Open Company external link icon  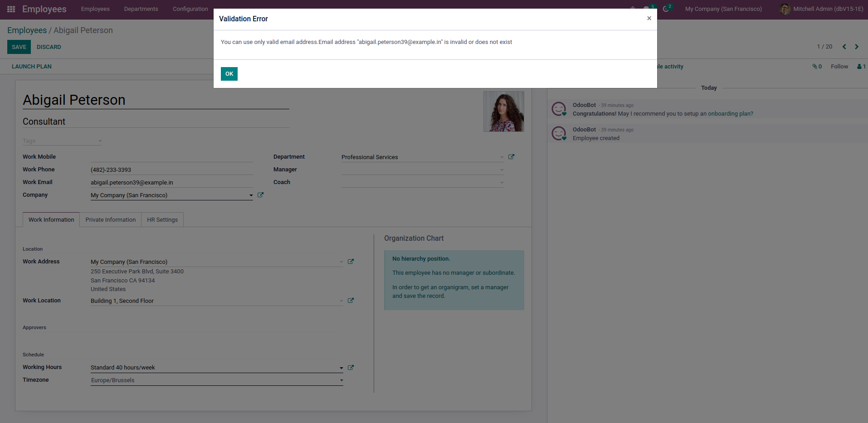pos(260,195)
